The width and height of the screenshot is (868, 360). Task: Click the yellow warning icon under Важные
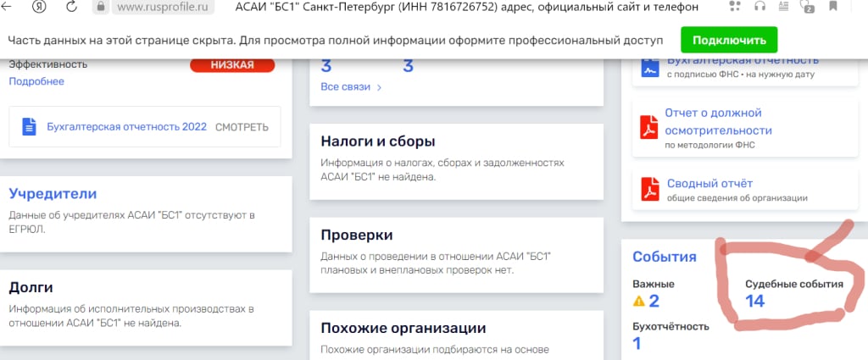(639, 302)
